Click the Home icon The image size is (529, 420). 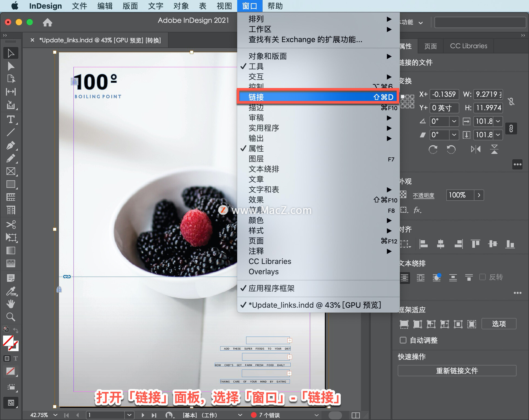[x=47, y=22]
